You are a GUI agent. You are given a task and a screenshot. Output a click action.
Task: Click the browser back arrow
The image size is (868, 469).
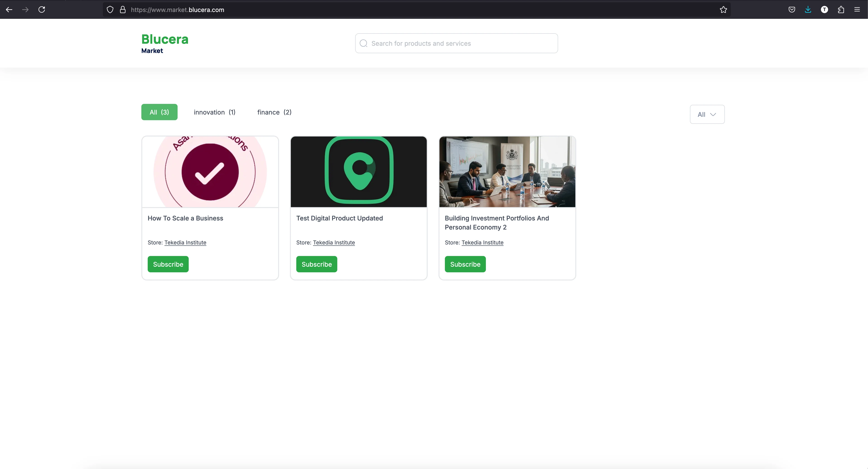(9, 10)
